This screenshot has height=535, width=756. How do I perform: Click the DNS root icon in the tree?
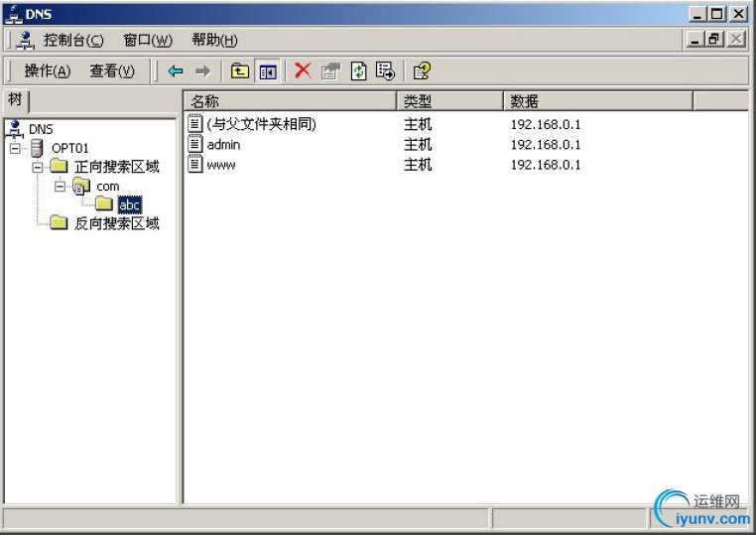[x=16, y=129]
